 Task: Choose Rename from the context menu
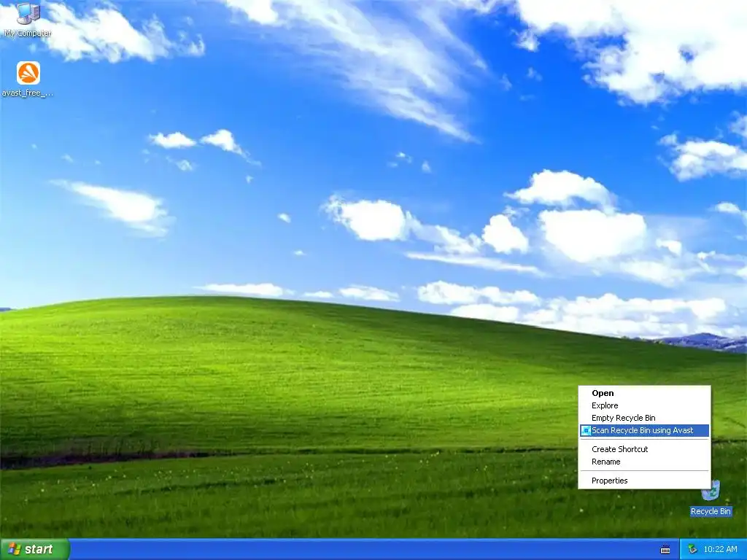pos(644,462)
